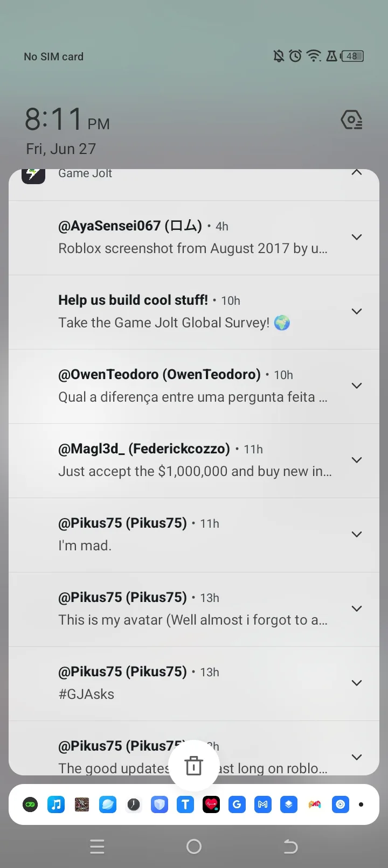Tap the blue music note app icon
388x868 pixels.
56,804
